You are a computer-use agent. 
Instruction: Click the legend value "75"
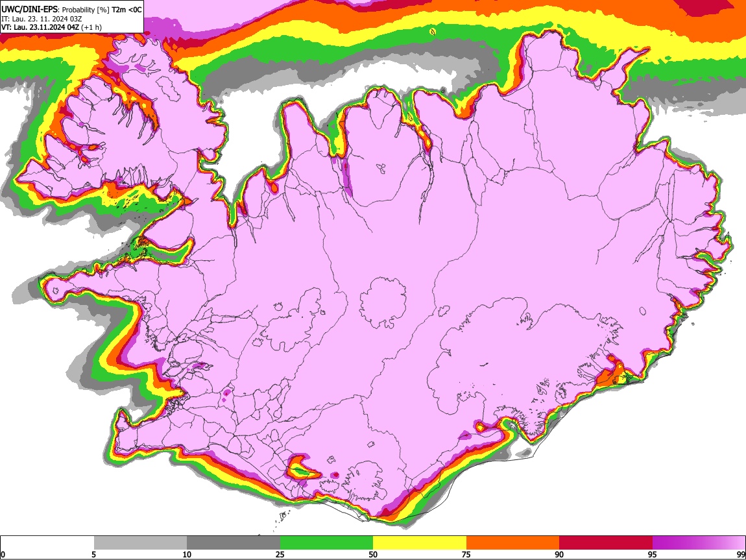(x=466, y=554)
